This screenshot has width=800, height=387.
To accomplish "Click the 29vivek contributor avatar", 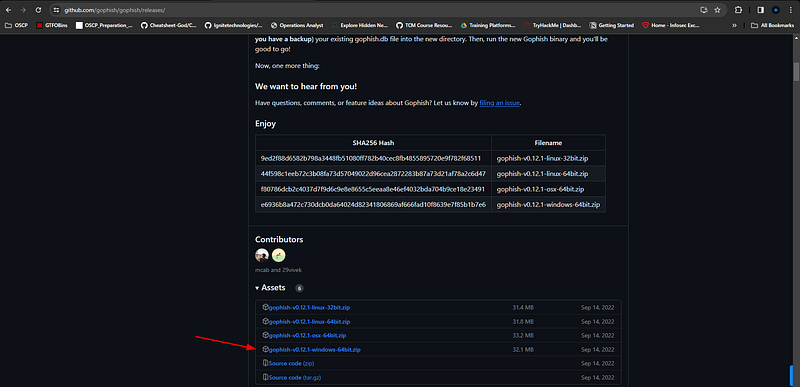I will (x=279, y=255).
